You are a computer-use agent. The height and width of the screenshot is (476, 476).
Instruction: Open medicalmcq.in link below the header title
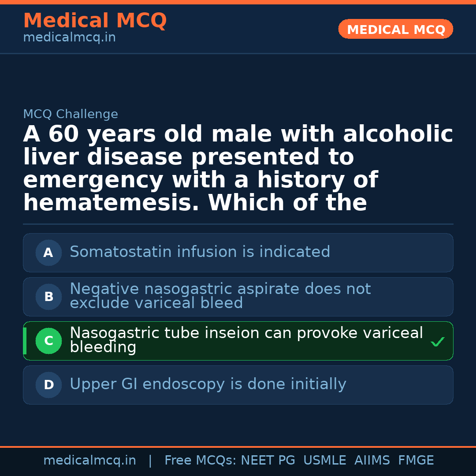point(69,38)
